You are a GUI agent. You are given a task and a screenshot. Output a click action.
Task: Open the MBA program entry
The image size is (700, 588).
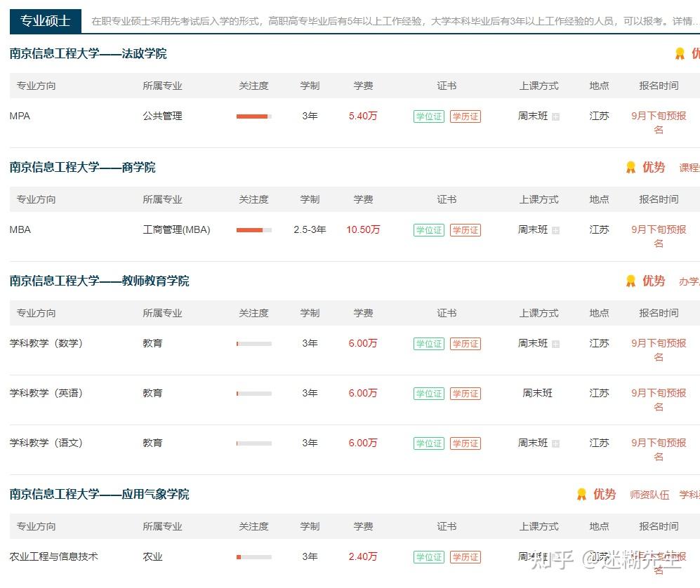tap(20, 229)
